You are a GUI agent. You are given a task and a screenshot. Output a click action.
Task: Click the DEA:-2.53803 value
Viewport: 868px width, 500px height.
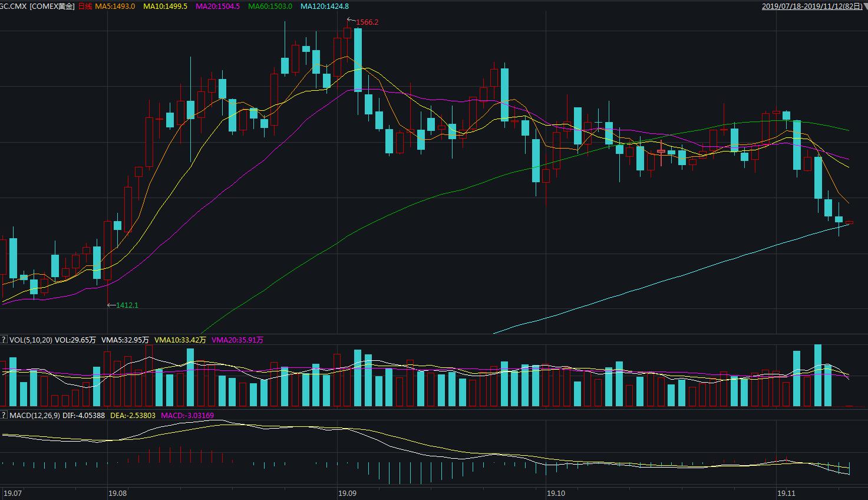[133, 415]
